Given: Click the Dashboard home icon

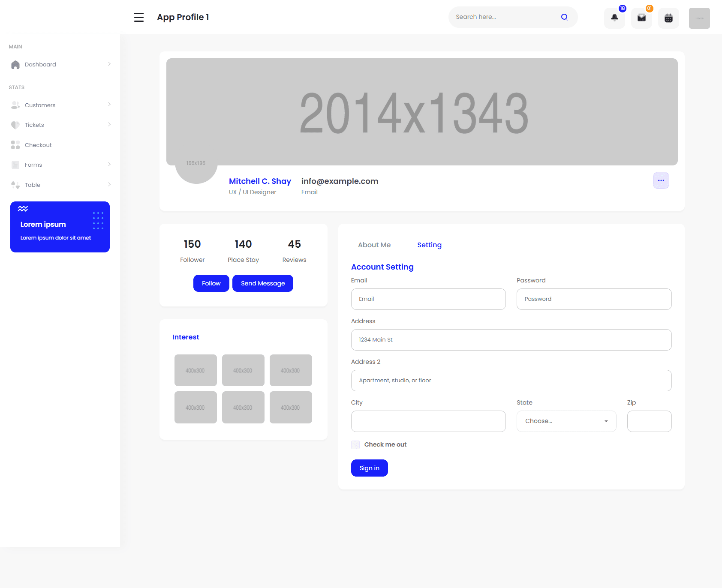Looking at the screenshot, I should (x=15, y=64).
